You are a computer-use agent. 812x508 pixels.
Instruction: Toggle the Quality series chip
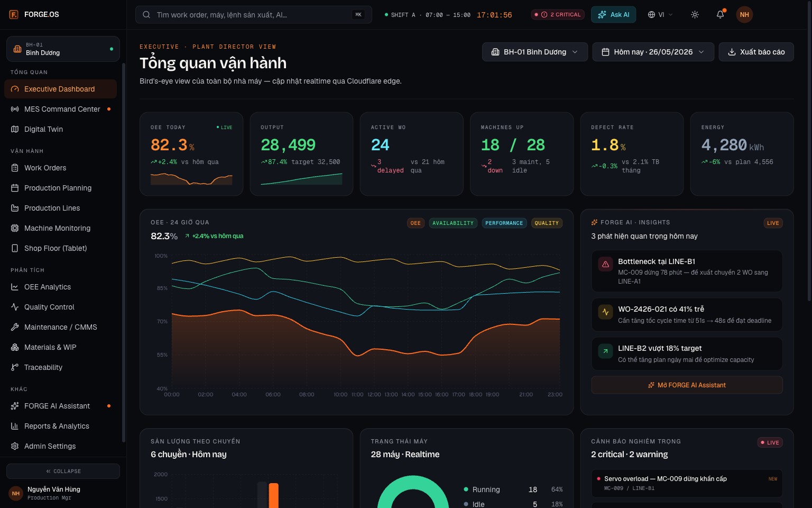tap(547, 223)
